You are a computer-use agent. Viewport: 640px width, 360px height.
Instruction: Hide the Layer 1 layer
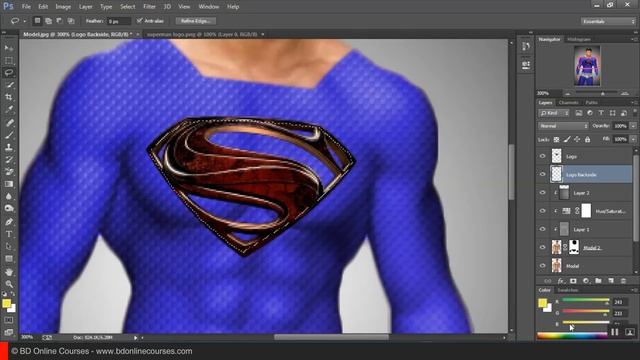(542, 229)
